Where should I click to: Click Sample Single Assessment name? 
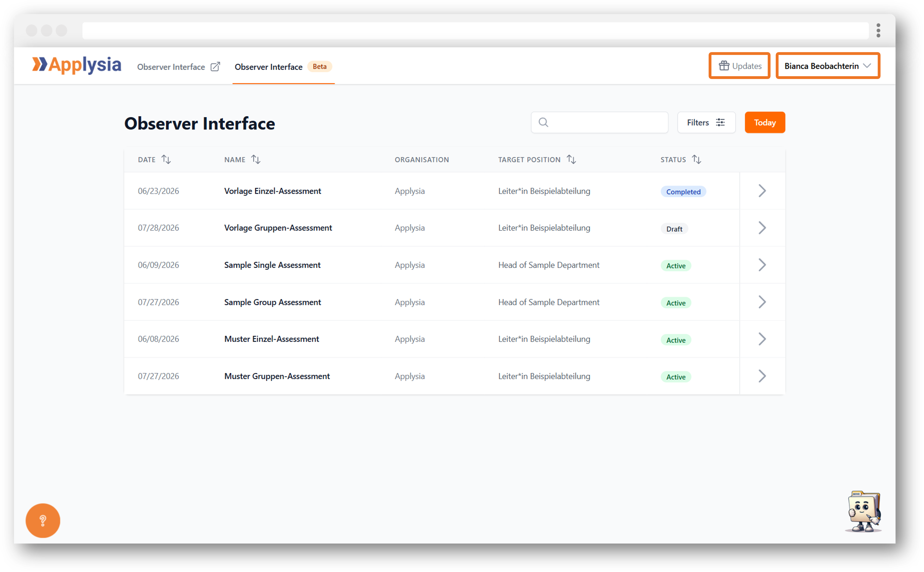click(272, 265)
